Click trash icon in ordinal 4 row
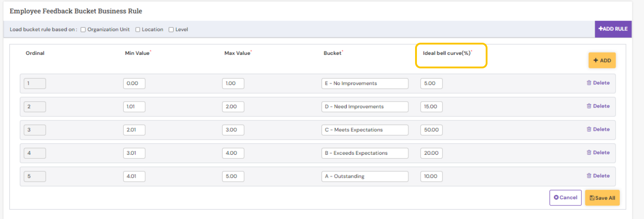This screenshot has width=644, height=219. [x=589, y=152]
